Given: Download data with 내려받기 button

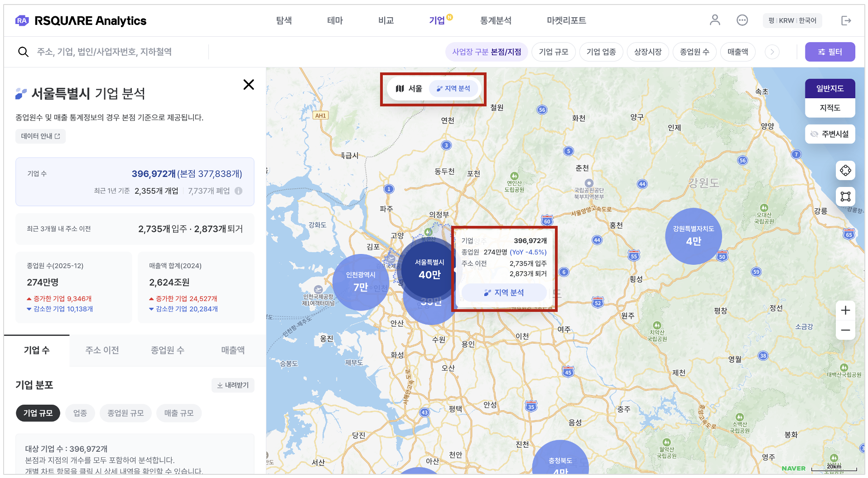Looking at the screenshot, I should tap(233, 385).
